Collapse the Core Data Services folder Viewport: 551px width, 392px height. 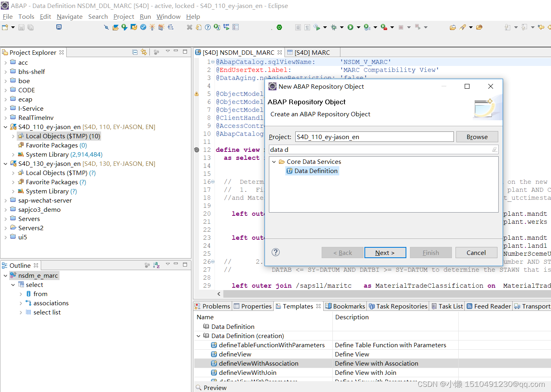[x=274, y=162]
